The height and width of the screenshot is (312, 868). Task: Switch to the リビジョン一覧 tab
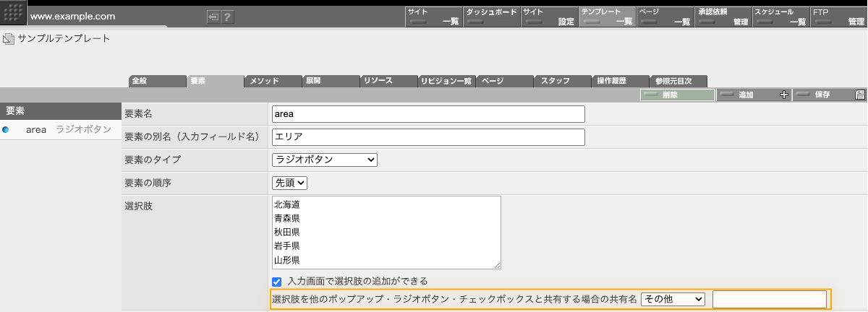pyautogui.click(x=446, y=81)
